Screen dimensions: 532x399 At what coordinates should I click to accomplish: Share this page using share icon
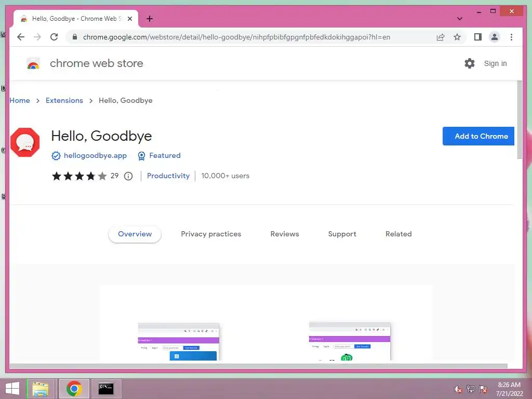coord(441,37)
